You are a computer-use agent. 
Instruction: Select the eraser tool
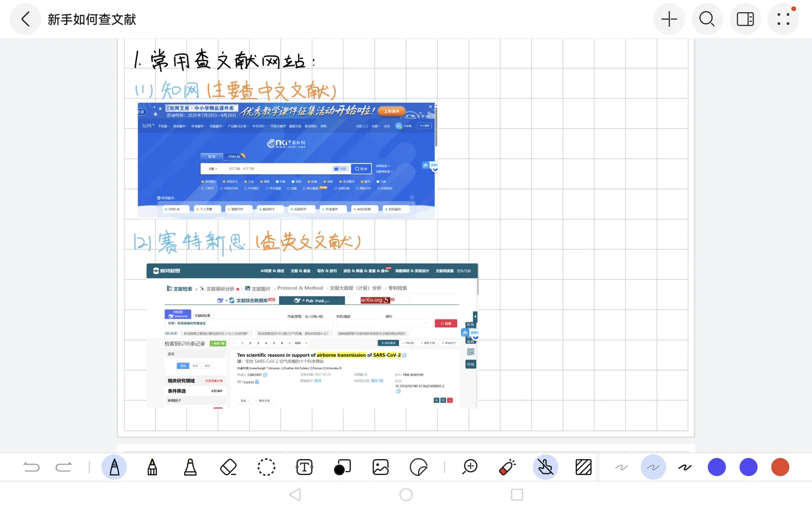(x=228, y=467)
